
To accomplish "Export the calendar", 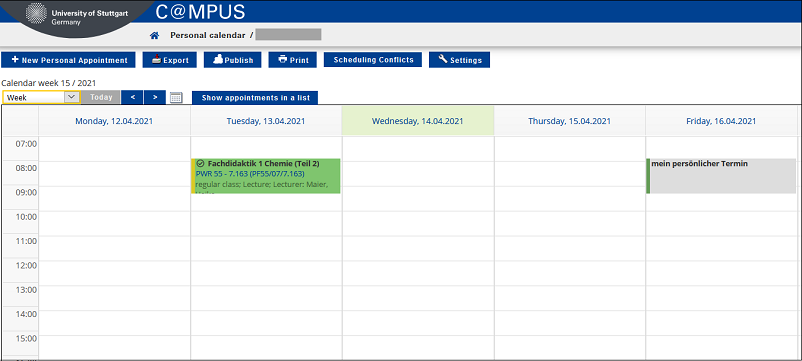I will 169,60.
